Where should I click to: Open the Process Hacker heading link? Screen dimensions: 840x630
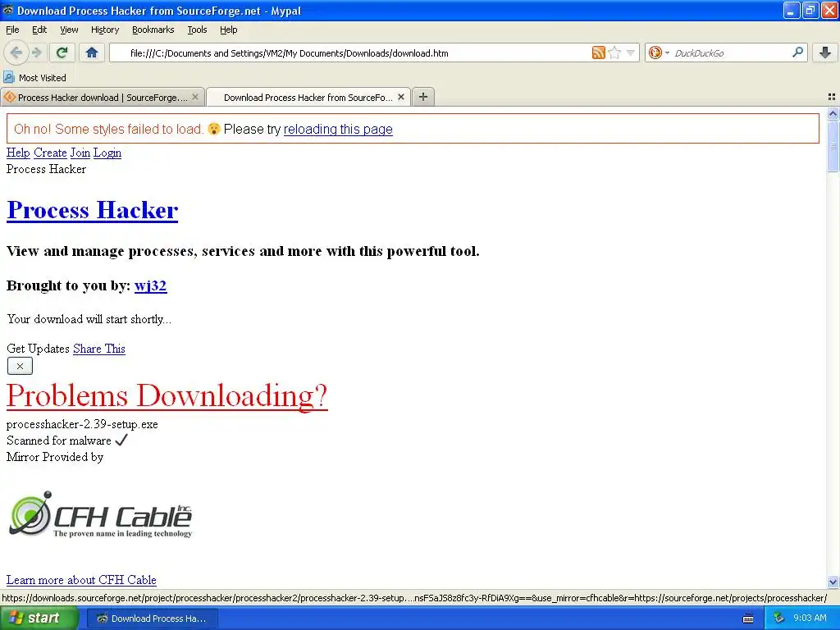(92, 210)
